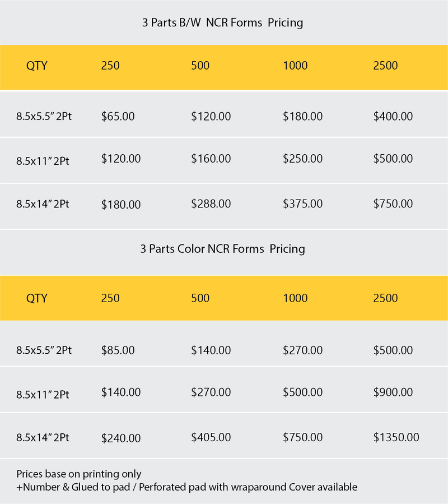This screenshot has height=504, width=448.
Task: Click the $375.00 price
Action: tap(302, 204)
